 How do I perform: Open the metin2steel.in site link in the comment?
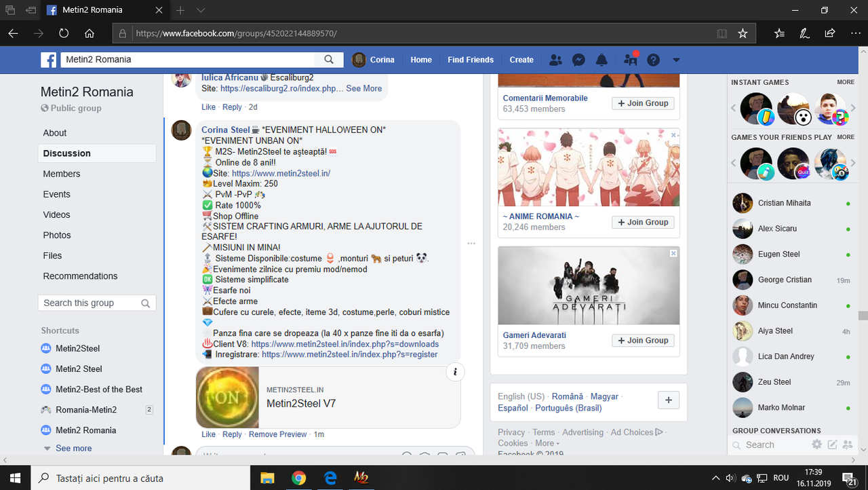pyautogui.click(x=281, y=174)
